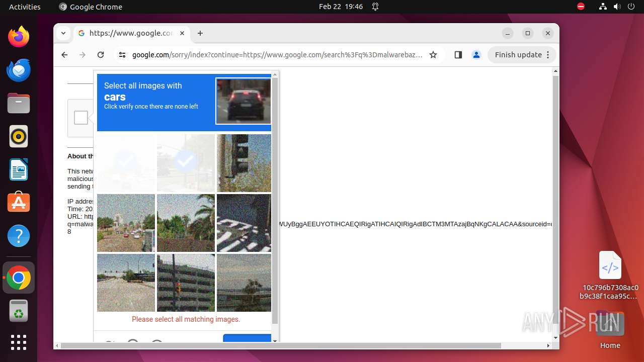
Task: Click scroll right arrow on horizontal scrollbar
Action: coord(548,345)
